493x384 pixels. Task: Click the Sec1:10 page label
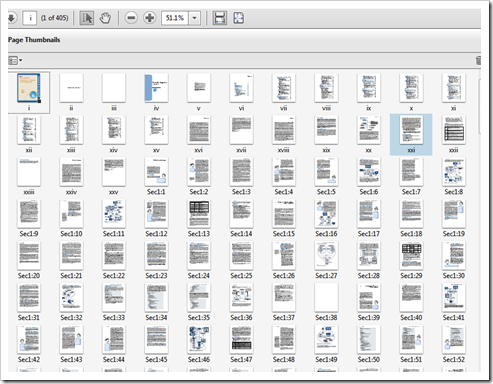[71, 234]
